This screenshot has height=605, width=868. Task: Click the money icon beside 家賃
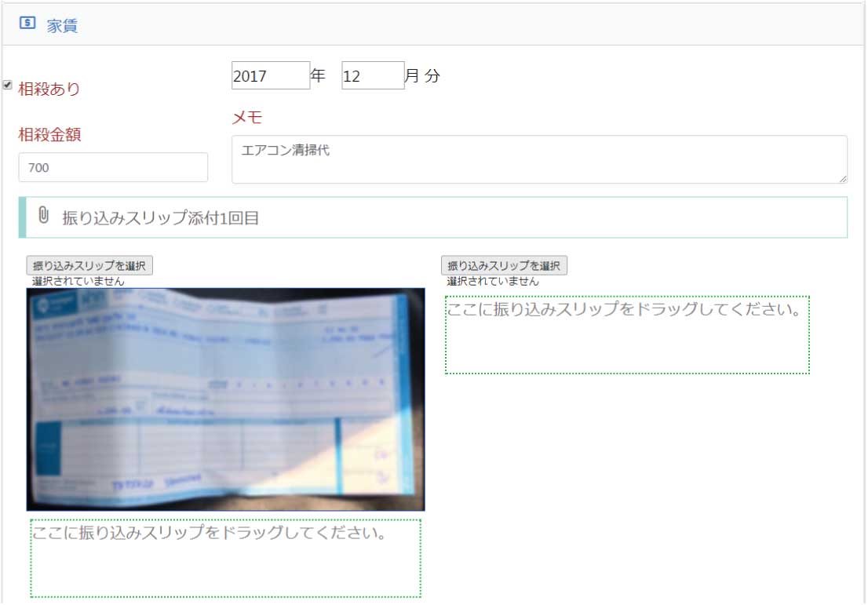[x=27, y=24]
